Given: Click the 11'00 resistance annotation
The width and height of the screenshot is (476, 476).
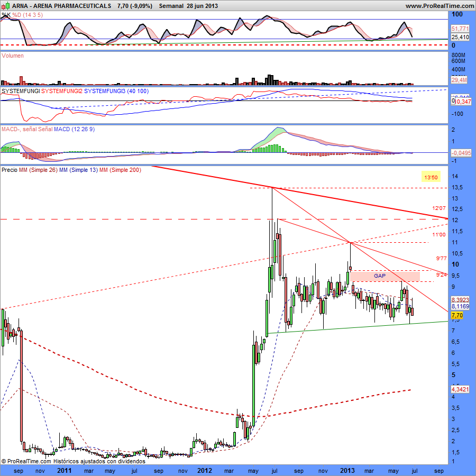Looking at the screenshot, I should pyautogui.click(x=439, y=234).
